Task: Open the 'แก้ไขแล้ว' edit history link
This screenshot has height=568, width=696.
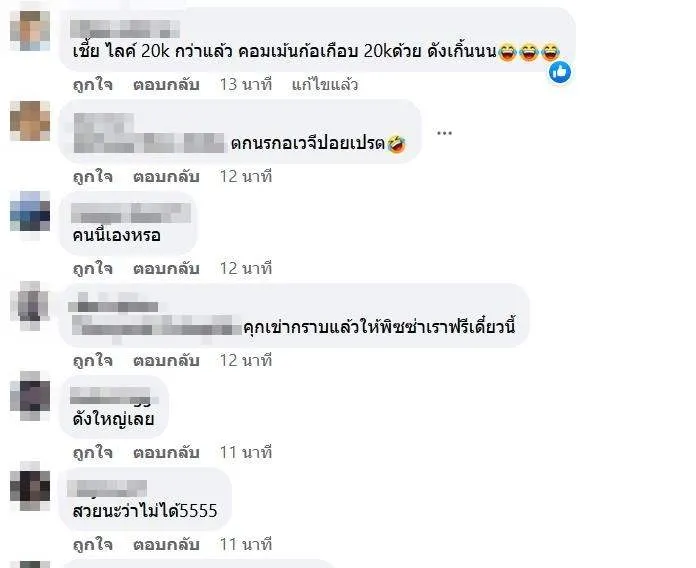Action: [324, 84]
